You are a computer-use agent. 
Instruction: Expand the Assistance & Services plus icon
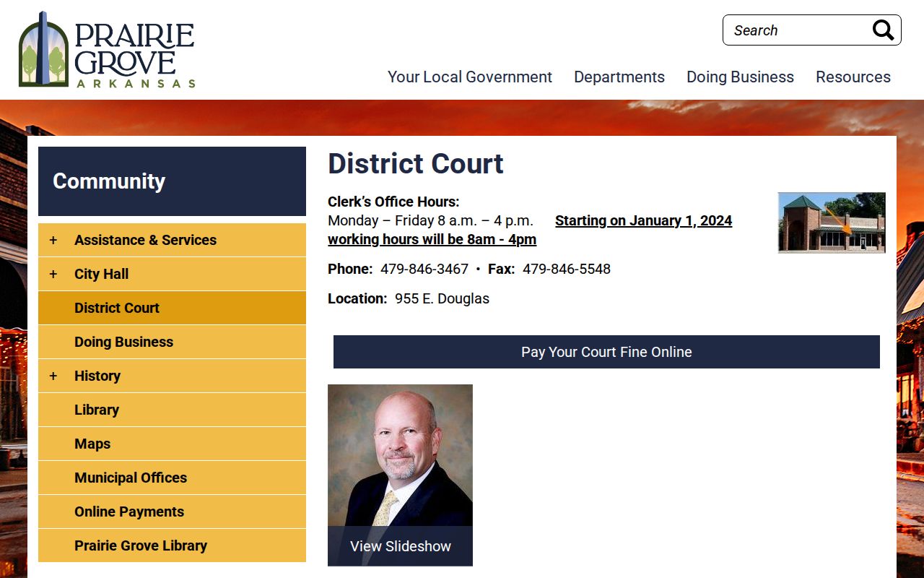[53, 240]
